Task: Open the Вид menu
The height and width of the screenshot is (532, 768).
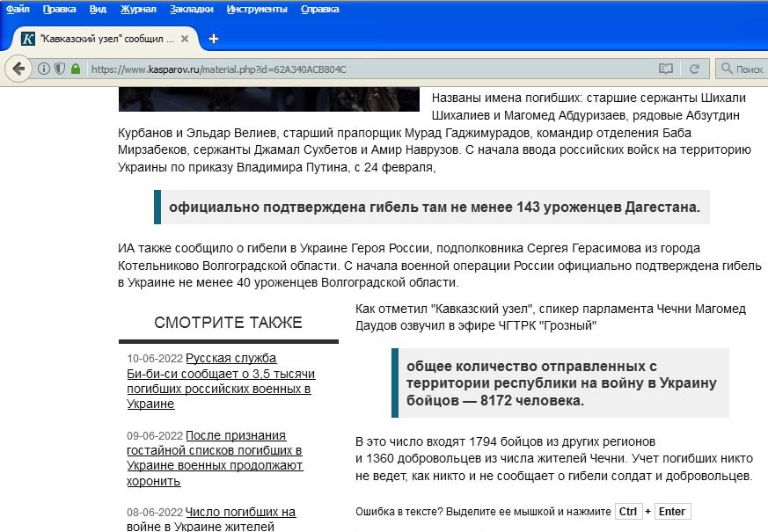Action: pyautogui.click(x=98, y=9)
